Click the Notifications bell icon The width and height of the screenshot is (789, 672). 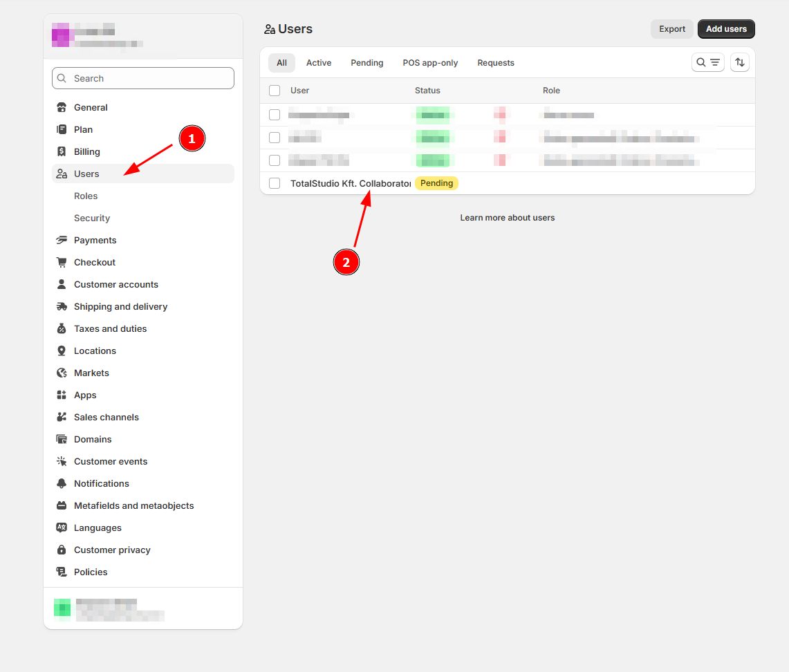tap(62, 483)
